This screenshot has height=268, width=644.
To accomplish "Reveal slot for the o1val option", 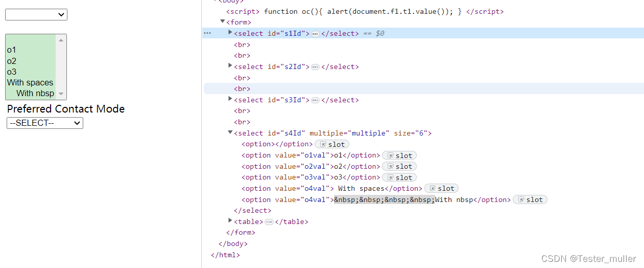I will 399,155.
